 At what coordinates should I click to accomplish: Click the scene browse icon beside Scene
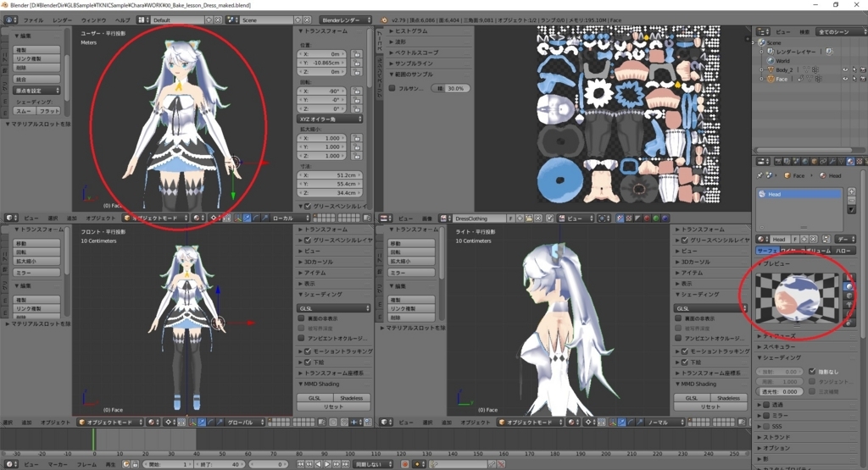[232, 20]
